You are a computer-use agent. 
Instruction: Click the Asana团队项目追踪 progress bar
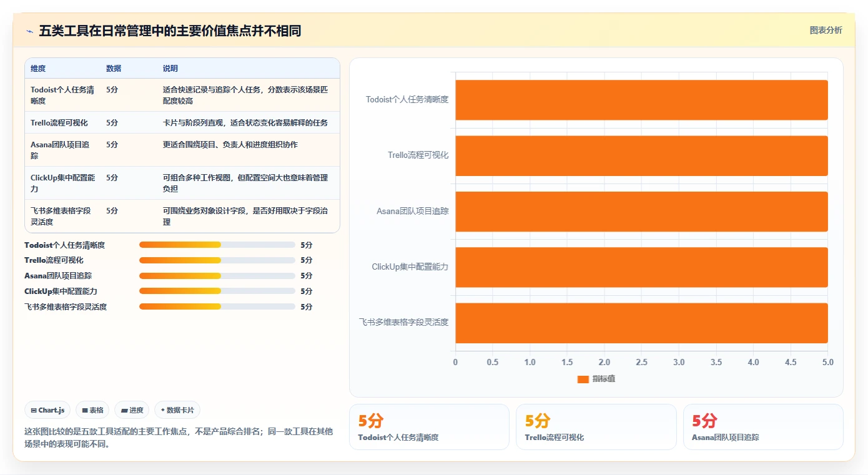[217, 276]
